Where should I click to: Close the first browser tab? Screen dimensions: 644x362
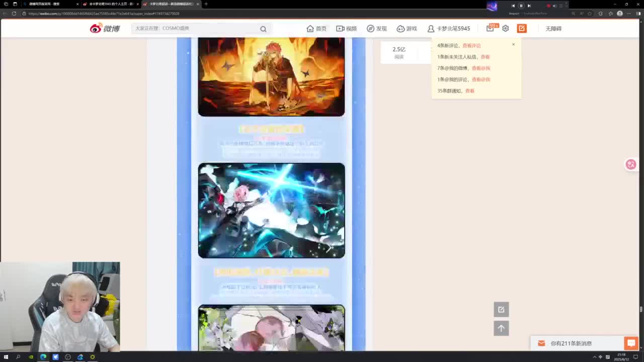pyautogui.click(x=77, y=4)
